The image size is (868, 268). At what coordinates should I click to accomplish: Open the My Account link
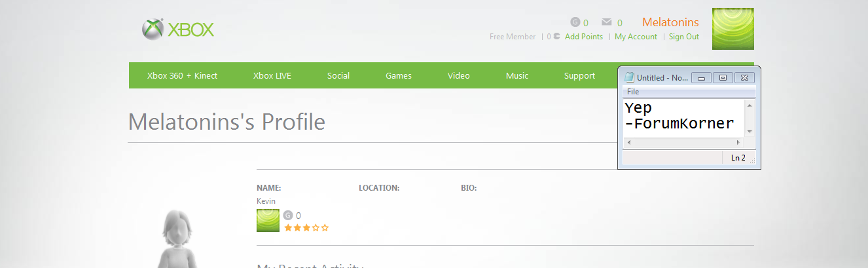point(636,37)
